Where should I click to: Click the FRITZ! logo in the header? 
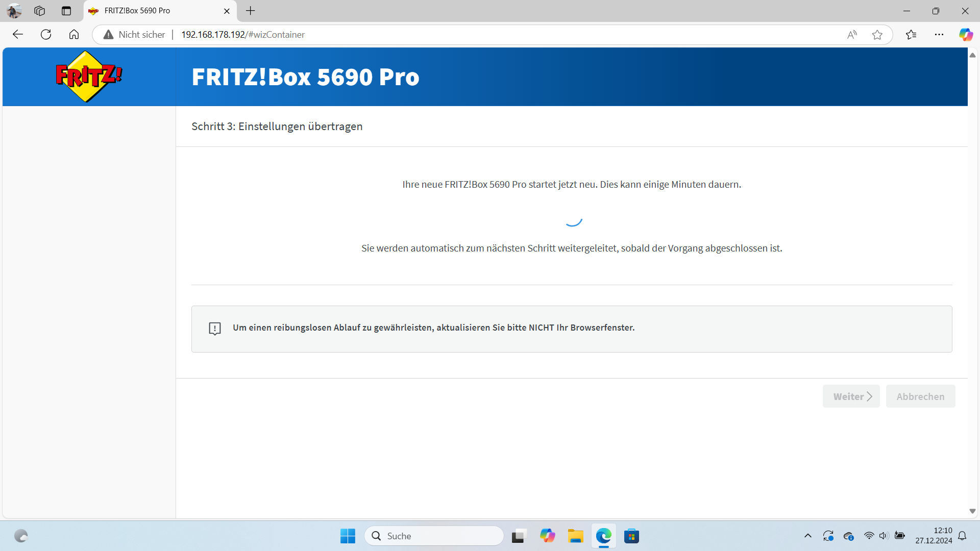click(89, 77)
